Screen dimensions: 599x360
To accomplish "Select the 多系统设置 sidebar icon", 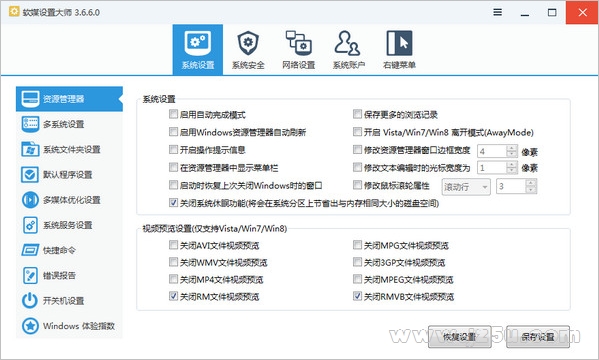I will [x=30, y=124].
